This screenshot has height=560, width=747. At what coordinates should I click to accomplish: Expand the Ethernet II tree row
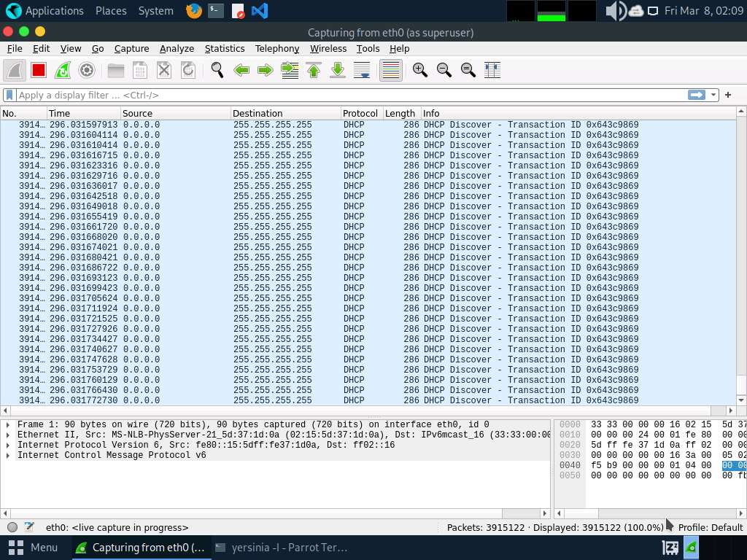[8, 435]
